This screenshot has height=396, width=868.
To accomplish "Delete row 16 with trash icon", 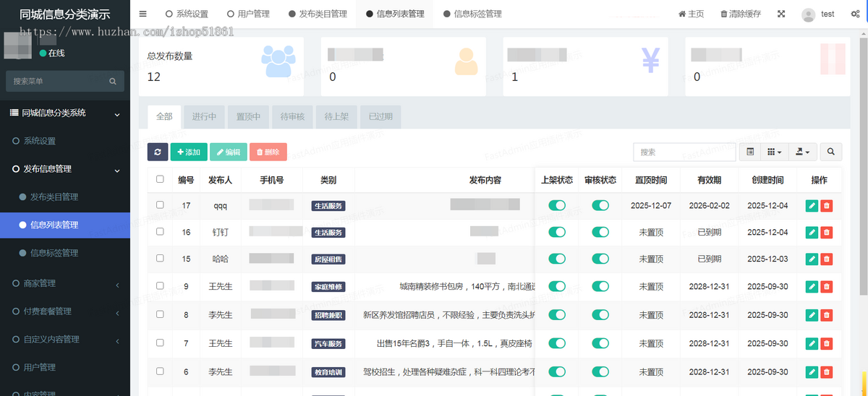I will coord(826,233).
